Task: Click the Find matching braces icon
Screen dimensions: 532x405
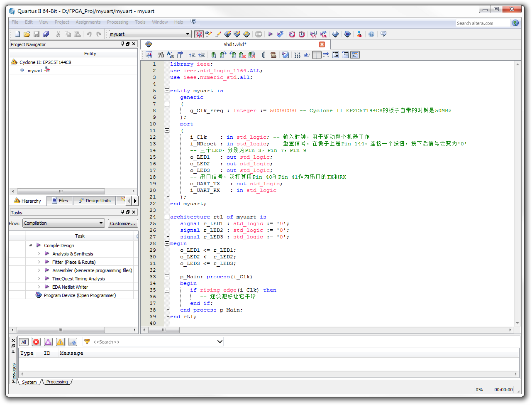Action: click(180, 55)
